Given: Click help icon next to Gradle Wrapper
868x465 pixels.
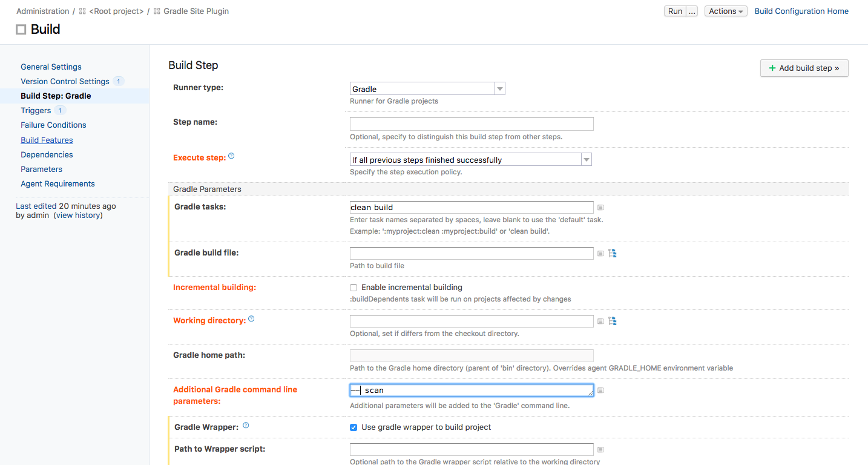Looking at the screenshot, I should pyautogui.click(x=246, y=426).
